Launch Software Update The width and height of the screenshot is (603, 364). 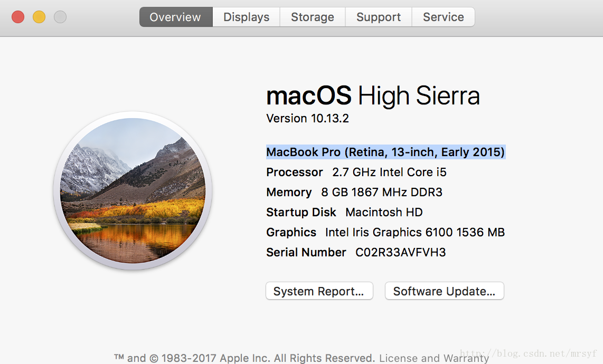pos(444,291)
